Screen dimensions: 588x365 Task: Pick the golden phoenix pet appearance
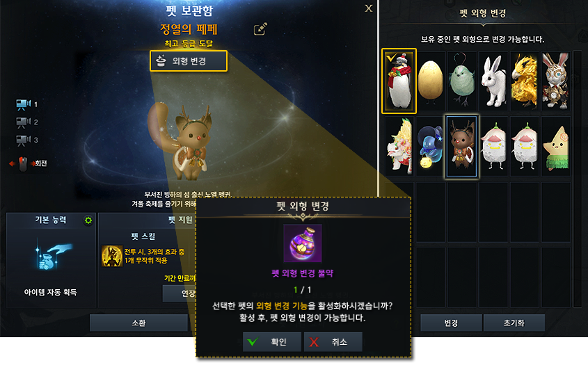[524, 81]
